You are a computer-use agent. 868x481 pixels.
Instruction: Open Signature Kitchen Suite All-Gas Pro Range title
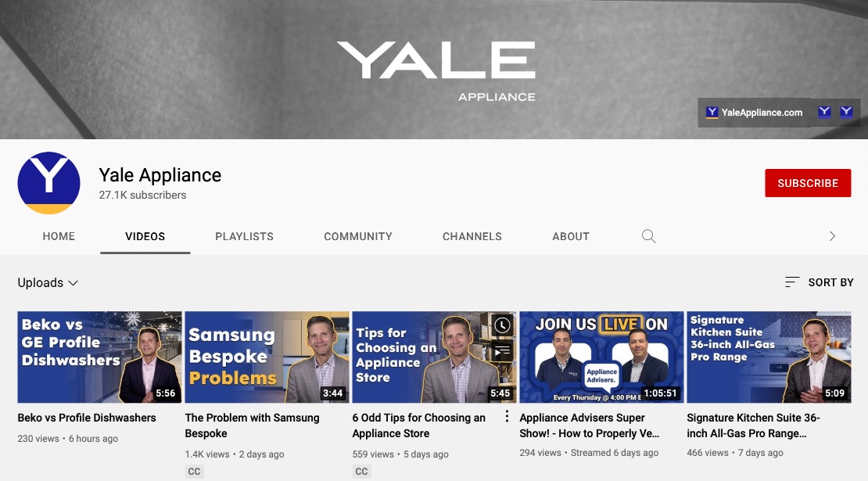point(753,425)
